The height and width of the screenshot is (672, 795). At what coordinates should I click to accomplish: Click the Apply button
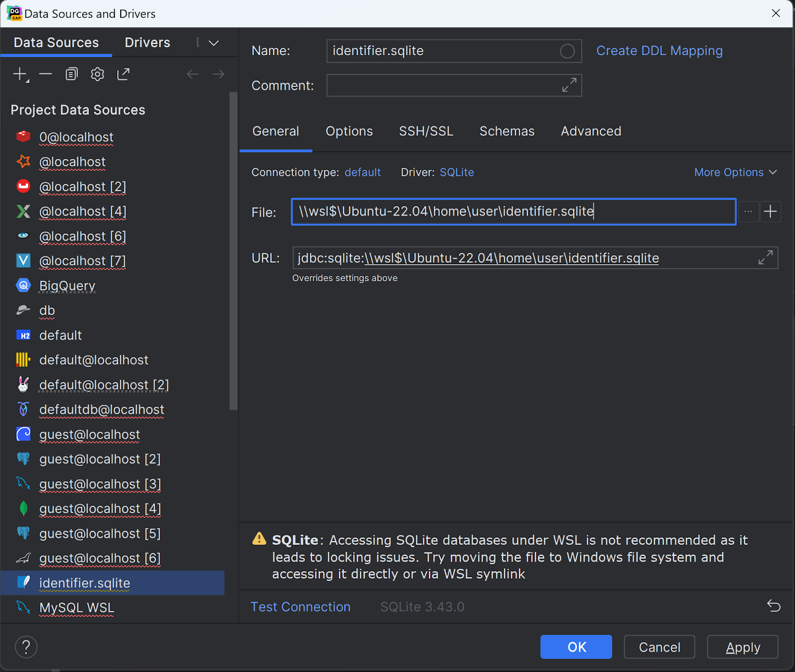point(743,647)
